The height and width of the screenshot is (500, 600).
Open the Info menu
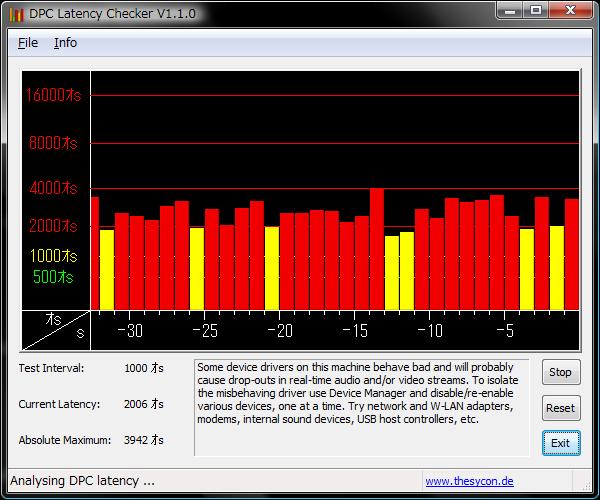point(65,42)
